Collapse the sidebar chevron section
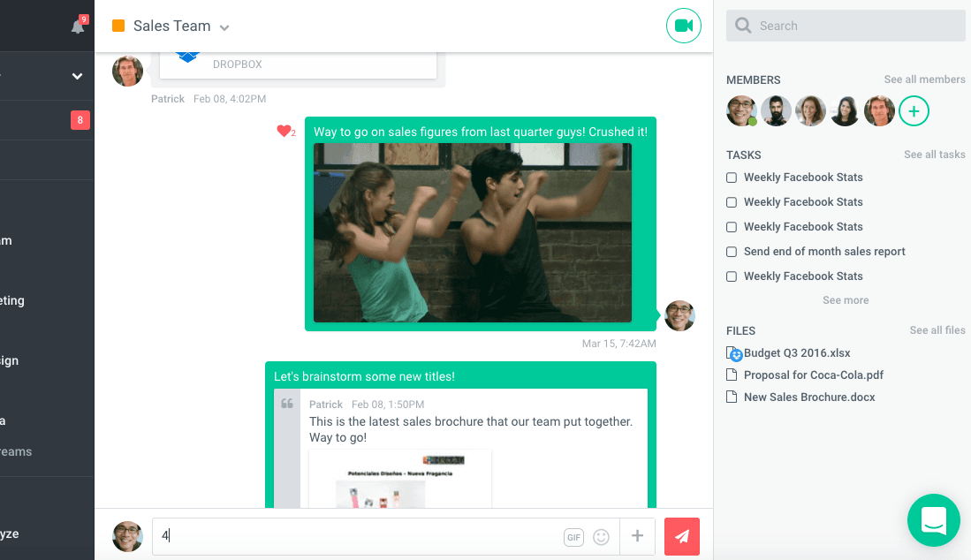 pos(77,76)
